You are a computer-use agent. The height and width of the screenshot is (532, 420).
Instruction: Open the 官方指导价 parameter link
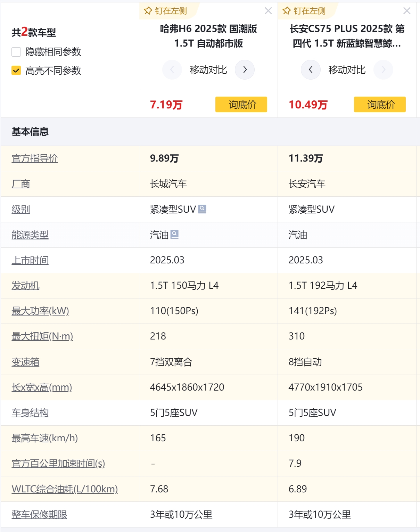35,158
